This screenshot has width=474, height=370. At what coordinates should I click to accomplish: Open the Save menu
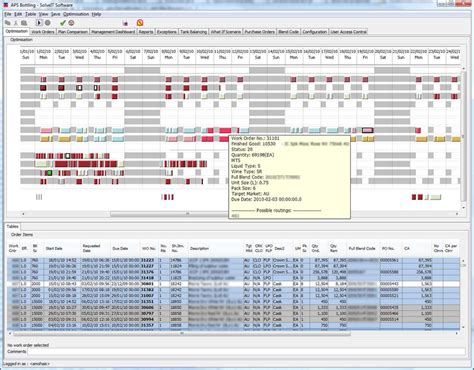(x=55, y=14)
